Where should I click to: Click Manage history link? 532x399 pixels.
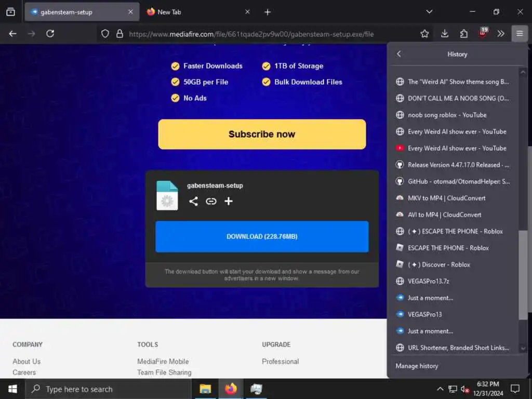pyautogui.click(x=417, y=366)
